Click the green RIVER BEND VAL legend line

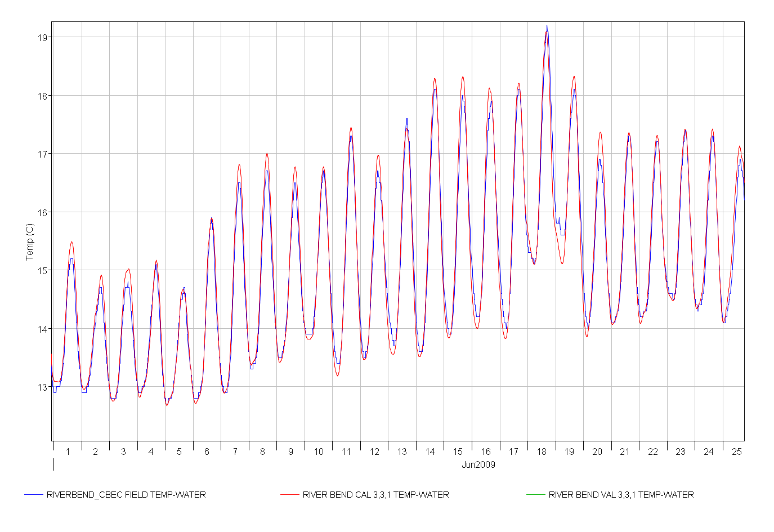(x=535, y=495)
